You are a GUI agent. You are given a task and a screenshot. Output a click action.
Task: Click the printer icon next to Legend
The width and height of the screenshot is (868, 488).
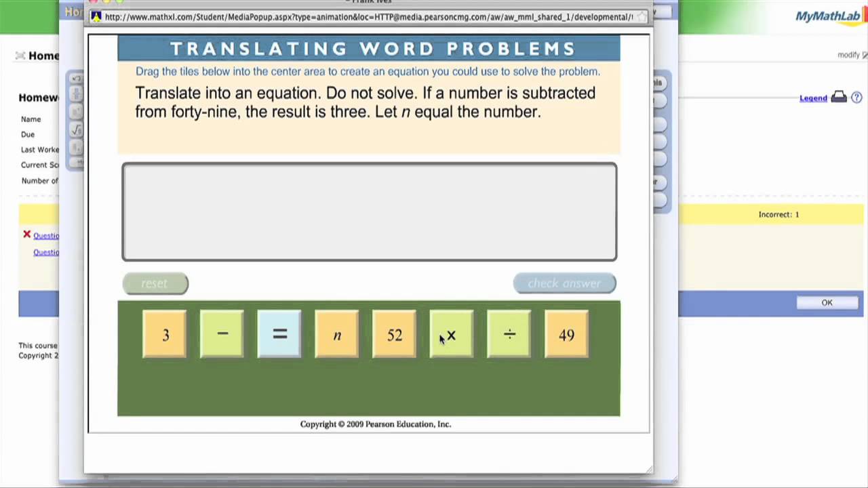(x=839, y=98)
